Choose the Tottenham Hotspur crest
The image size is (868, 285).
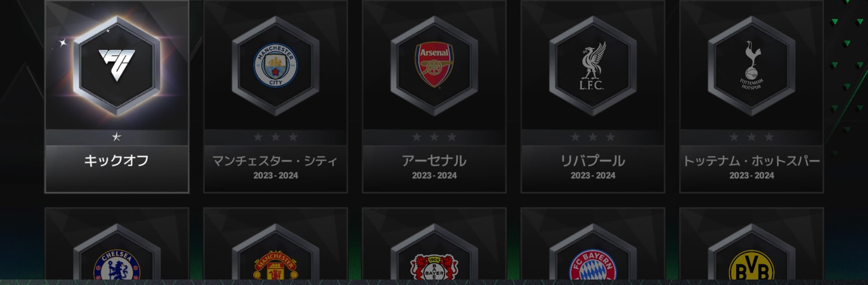[751, 65]
